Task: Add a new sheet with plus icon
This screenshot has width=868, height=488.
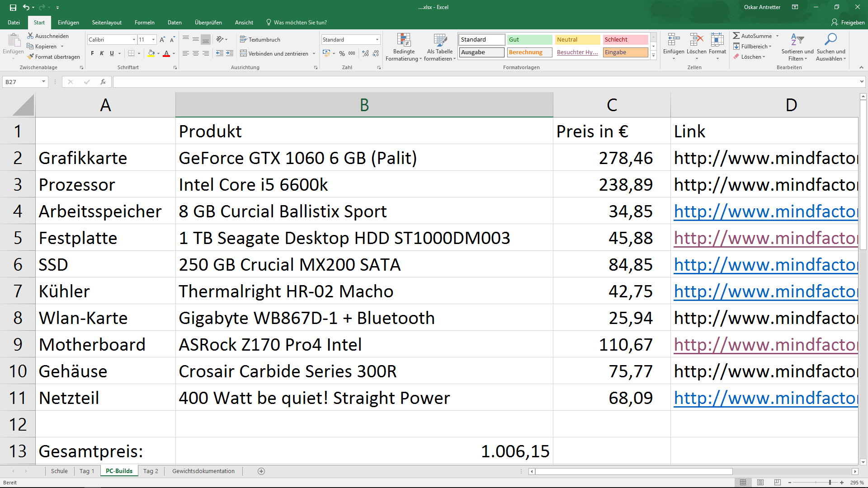Action: point(261,471)
